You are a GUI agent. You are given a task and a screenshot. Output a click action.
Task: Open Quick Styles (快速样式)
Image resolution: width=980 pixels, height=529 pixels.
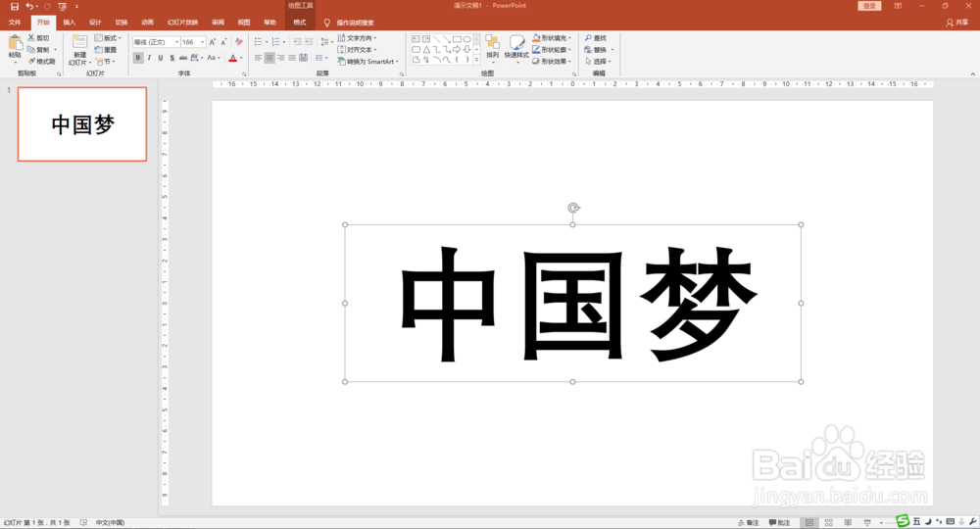point(516,47)
